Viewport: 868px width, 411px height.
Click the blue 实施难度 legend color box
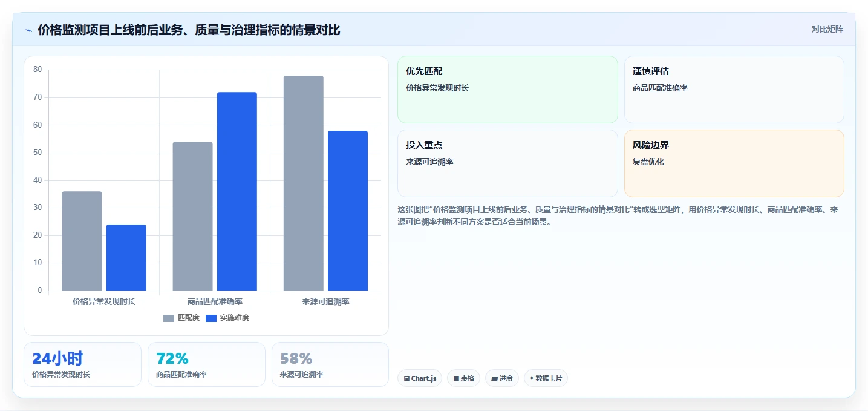(211, 318)
